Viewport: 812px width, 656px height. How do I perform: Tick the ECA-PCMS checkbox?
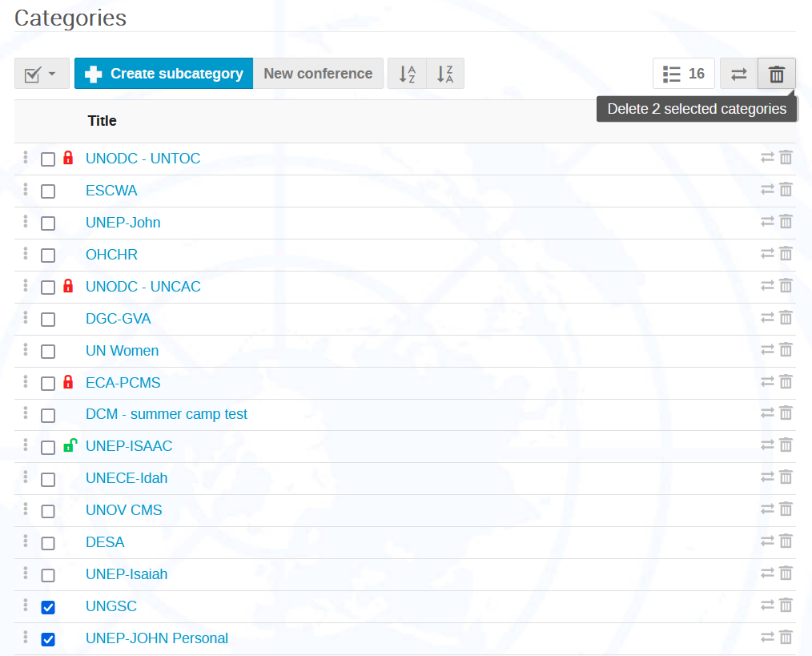point(48,384)
